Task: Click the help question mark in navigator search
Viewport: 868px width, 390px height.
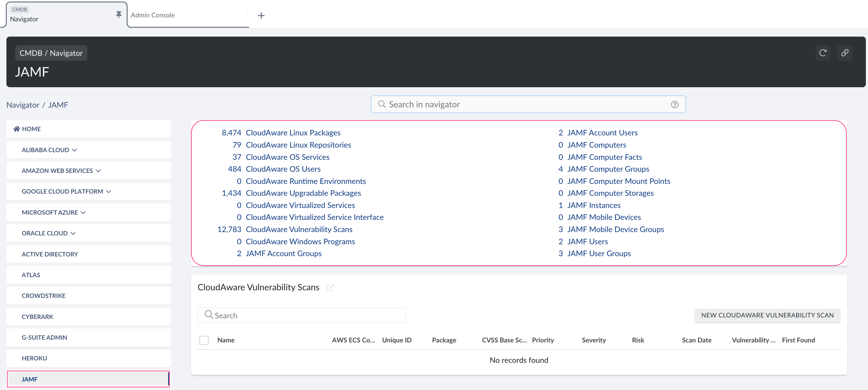Action: click(x=675, y=104)
